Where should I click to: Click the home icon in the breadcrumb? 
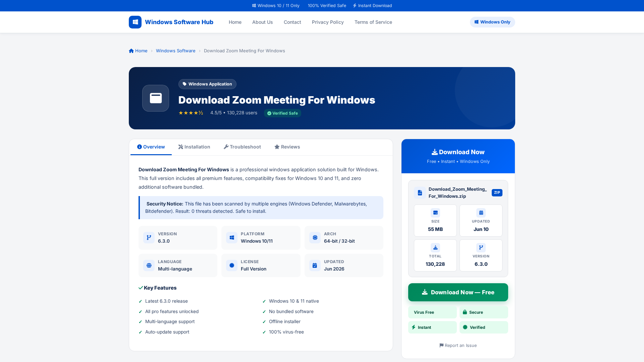[131, 51]
